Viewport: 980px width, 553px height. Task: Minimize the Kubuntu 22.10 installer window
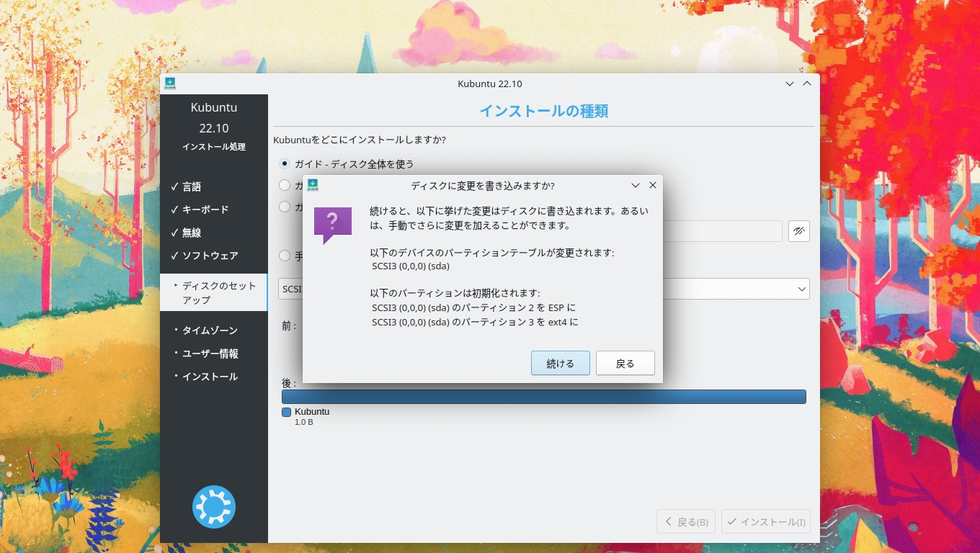coord(790,84)
